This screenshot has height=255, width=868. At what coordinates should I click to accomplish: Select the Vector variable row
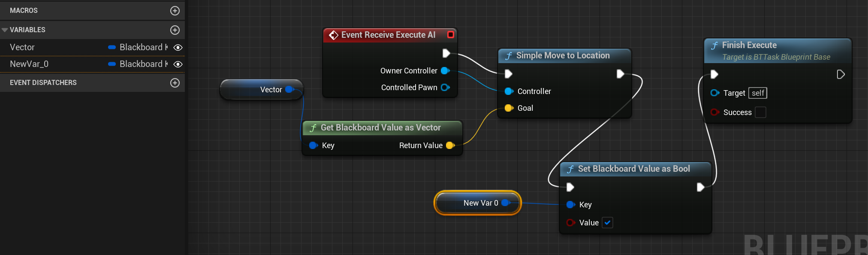(x=92, y=48)
